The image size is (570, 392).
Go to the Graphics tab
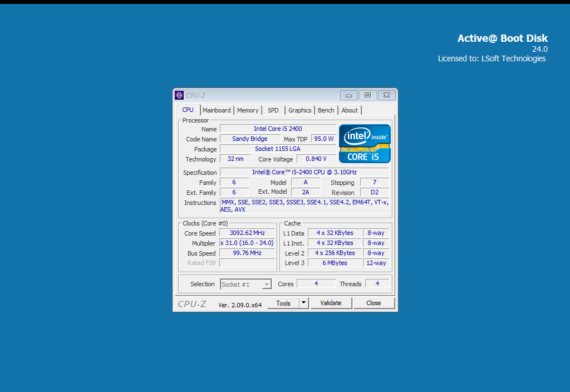[299, 110]
